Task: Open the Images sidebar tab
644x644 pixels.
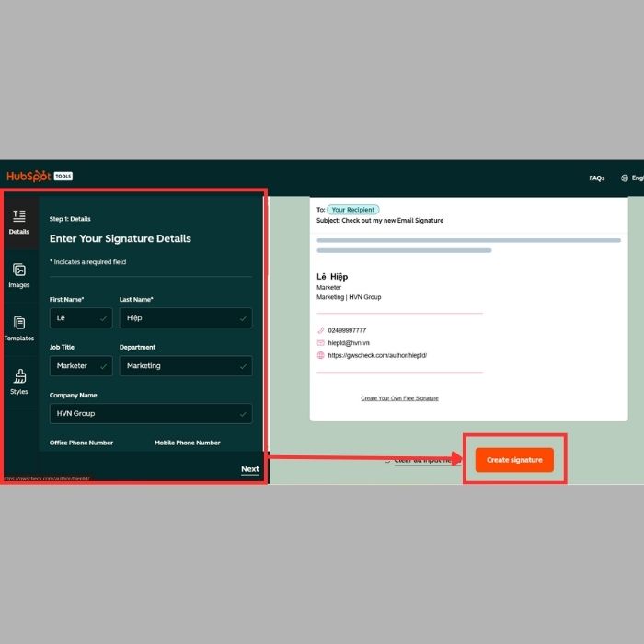Action: click(x=19, y=276)
